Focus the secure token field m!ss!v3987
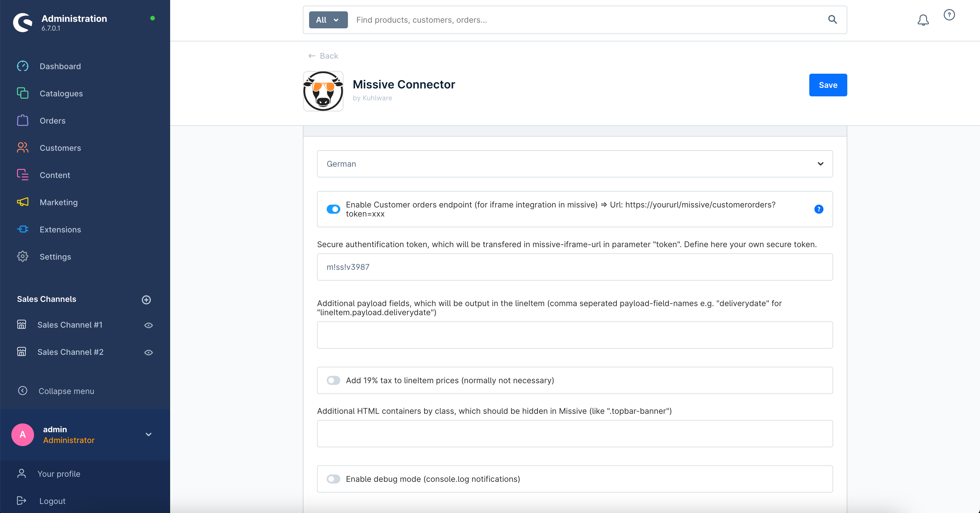Image resolution: width=980 pixels, height=513 pixels. pos(575,267)
